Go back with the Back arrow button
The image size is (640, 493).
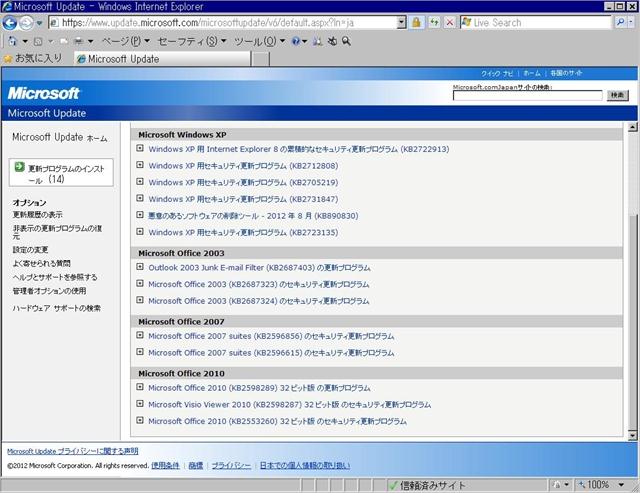(9, 22)
